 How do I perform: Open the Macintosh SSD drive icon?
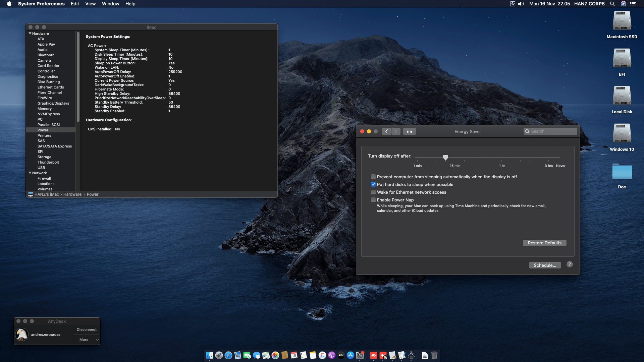622,21
